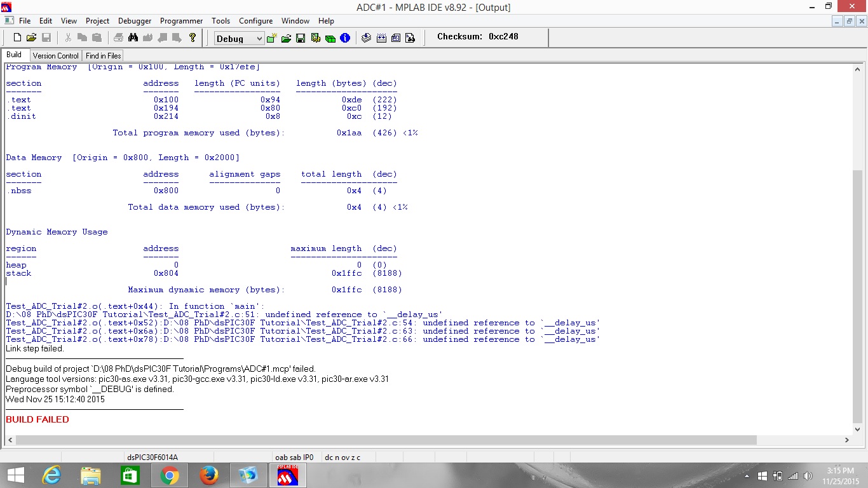
Task: Click the green package icon in the toolbar
Action: click(330, 38)
